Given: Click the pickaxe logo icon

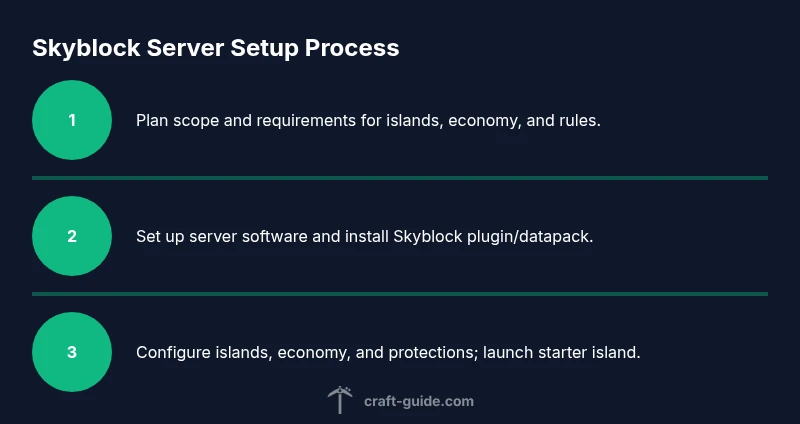Looking at the screenshot, I should click(340, 400).
